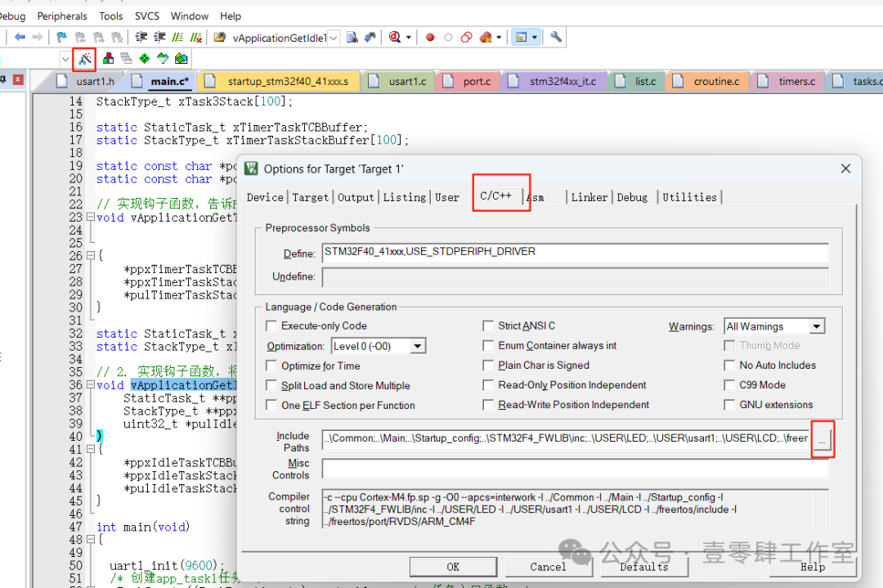Viewport: 883px width, 588px height.
Task: Start the debug session magnifier icon
Action: coord(395,37)
